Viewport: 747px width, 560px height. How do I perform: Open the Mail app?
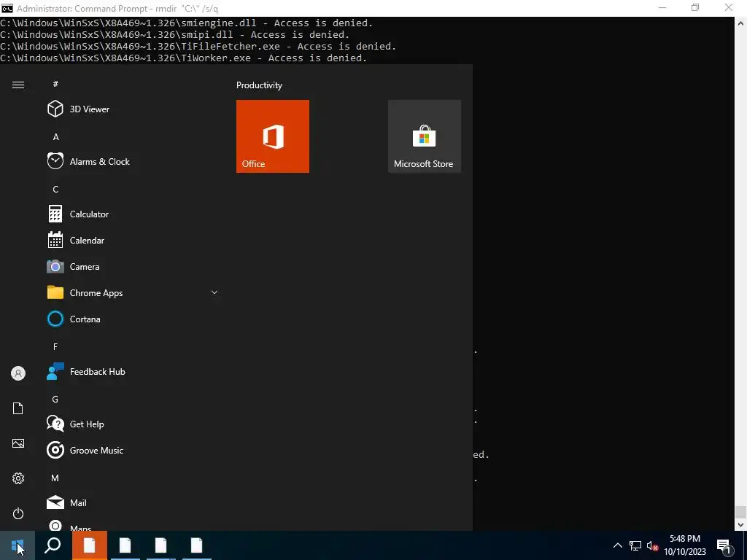[133, 502]
